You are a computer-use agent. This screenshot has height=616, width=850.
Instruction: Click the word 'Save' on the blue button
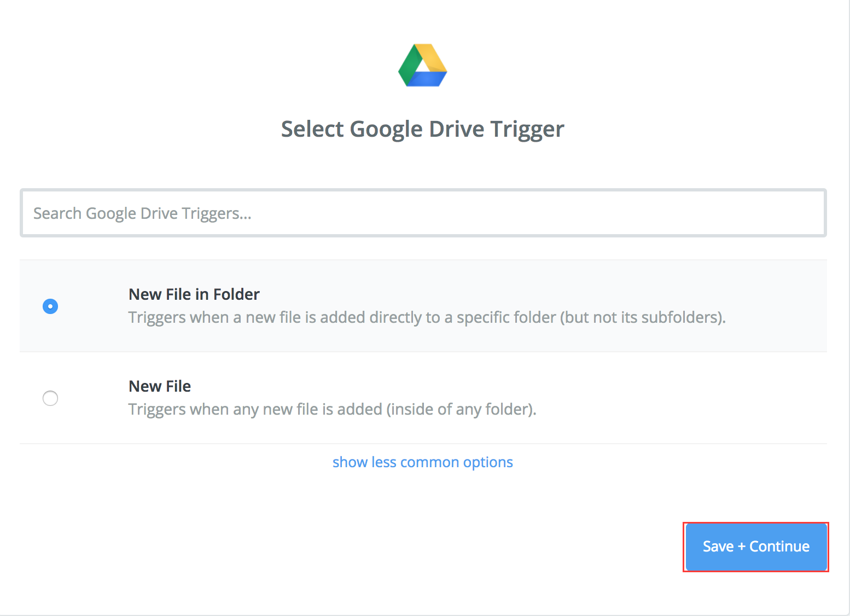pyautogui.click(x=718, y=547)
